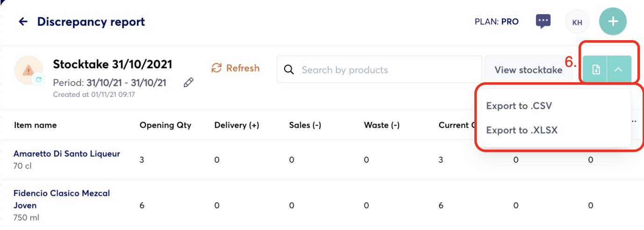Click the Refresh button
The height and width of the screenshot is (230, 644).
tap(236, 68)
